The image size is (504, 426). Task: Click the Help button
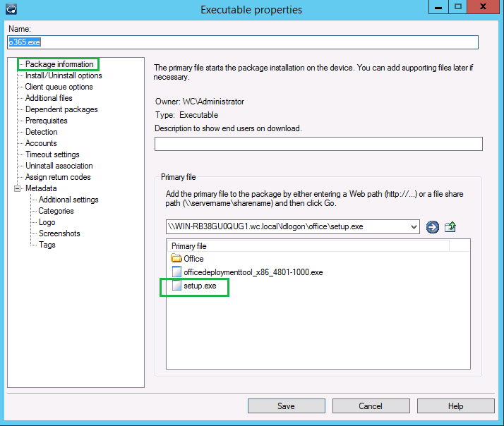point(455,406)
